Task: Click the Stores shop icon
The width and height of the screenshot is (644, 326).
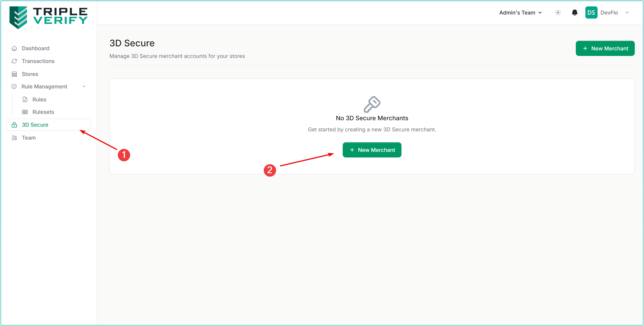Action: (x=14, y=74)
